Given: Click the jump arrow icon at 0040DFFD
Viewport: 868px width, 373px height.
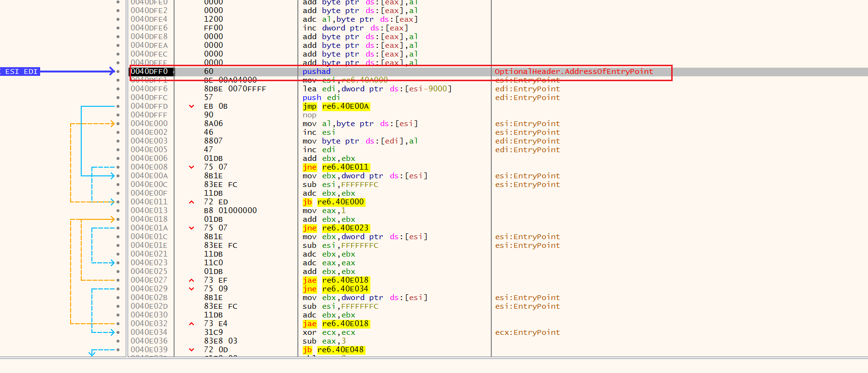Looking at the screenshot, I should click(191, 106).
